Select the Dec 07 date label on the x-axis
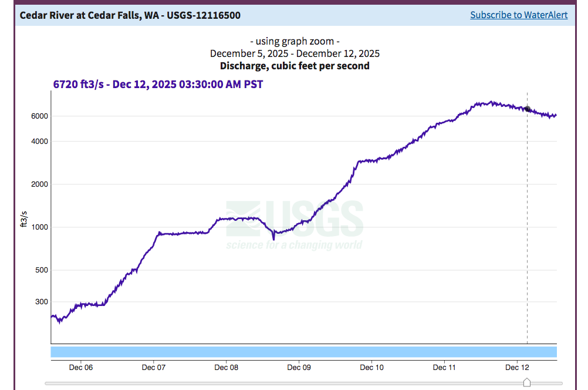Image resolution: width=588 pixels, height=390 pixels. [154, 368]
